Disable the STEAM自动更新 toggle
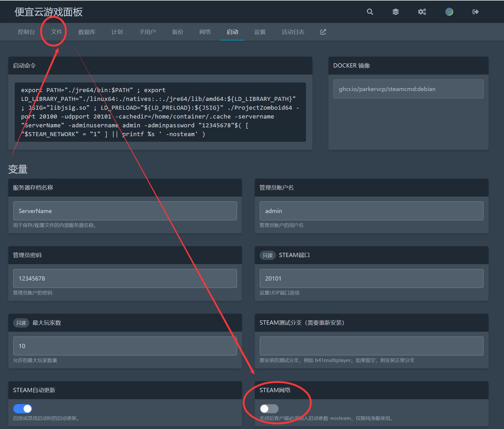The height and width of the screenshot is (429, 504). click(23, 409)
